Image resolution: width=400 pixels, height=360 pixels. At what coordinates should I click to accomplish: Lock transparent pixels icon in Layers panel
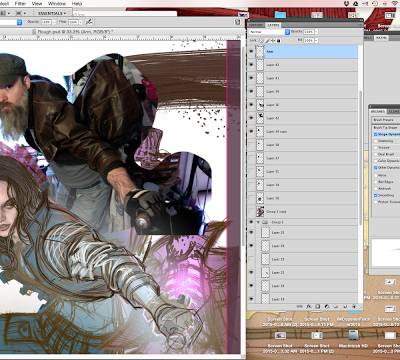(x=261, y=41)
